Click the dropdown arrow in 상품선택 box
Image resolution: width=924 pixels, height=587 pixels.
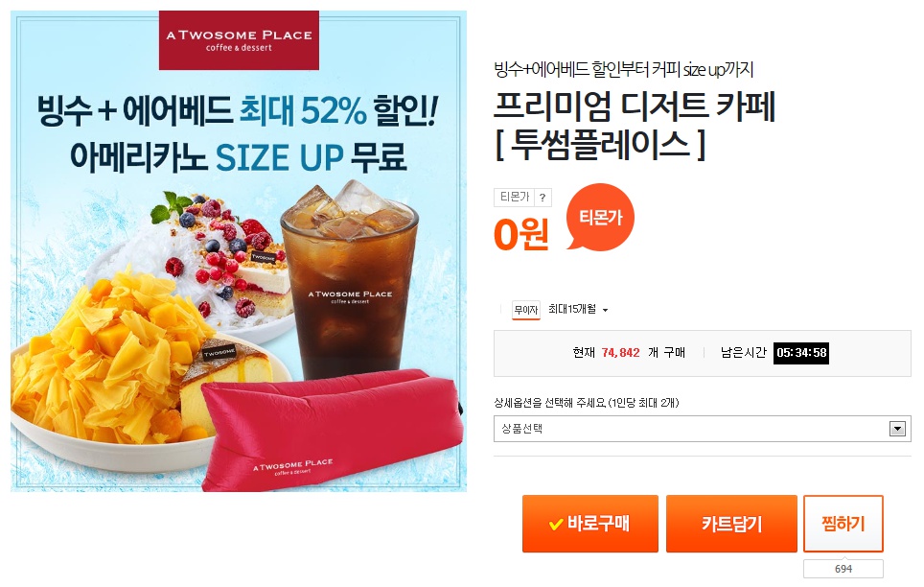click(897, 429)
